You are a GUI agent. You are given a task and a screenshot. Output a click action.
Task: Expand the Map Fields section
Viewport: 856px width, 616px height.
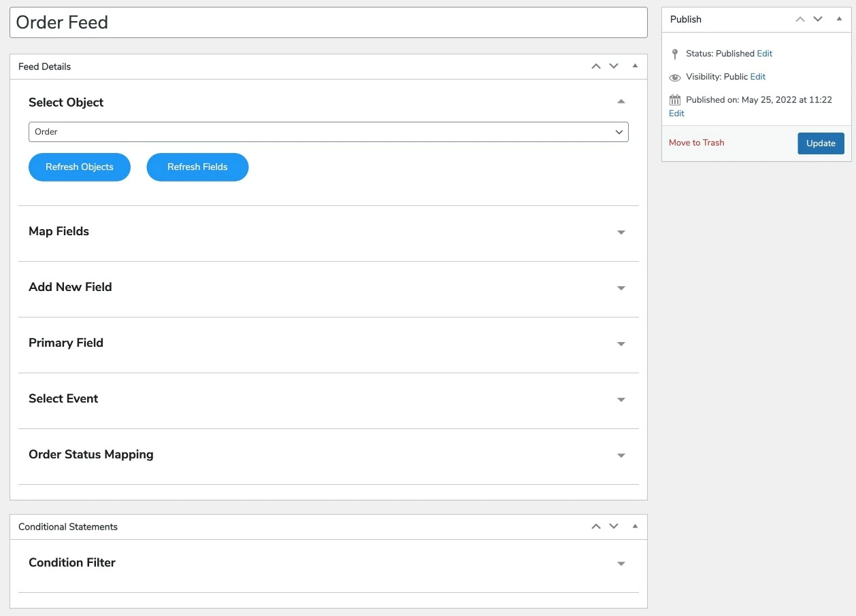tap(621, 233)
